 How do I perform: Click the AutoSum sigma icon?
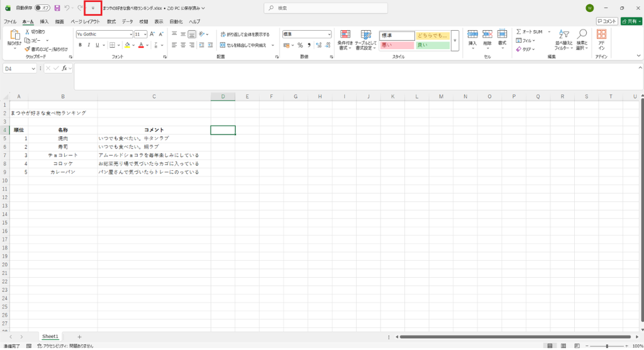point(519,31)
